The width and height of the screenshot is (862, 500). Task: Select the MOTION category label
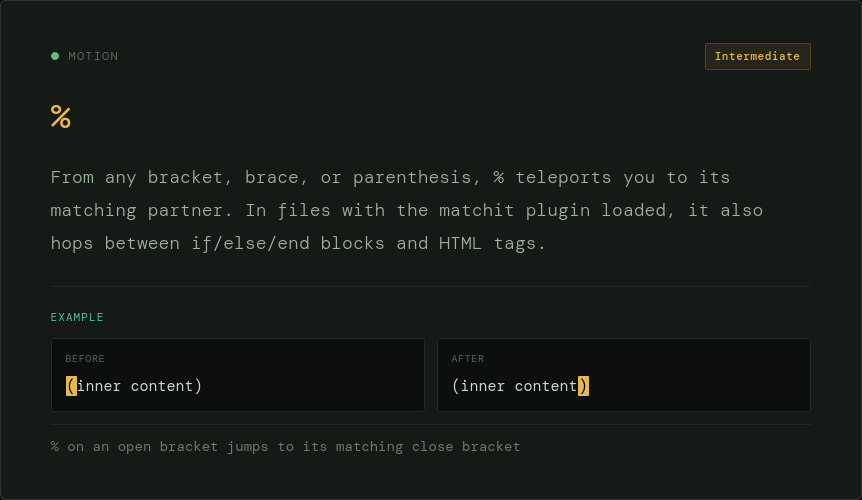tap(93, 56)
